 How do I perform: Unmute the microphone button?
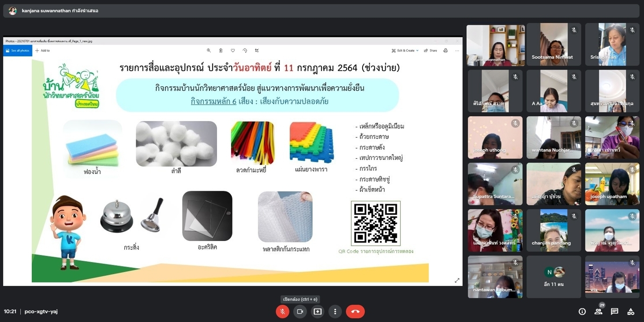(282, 311)
